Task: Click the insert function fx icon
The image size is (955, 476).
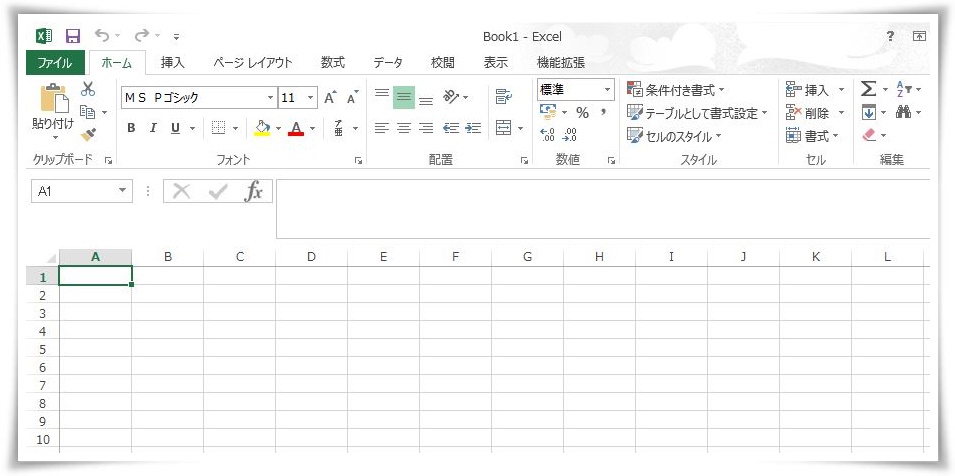Action: [x=253, y=191]
